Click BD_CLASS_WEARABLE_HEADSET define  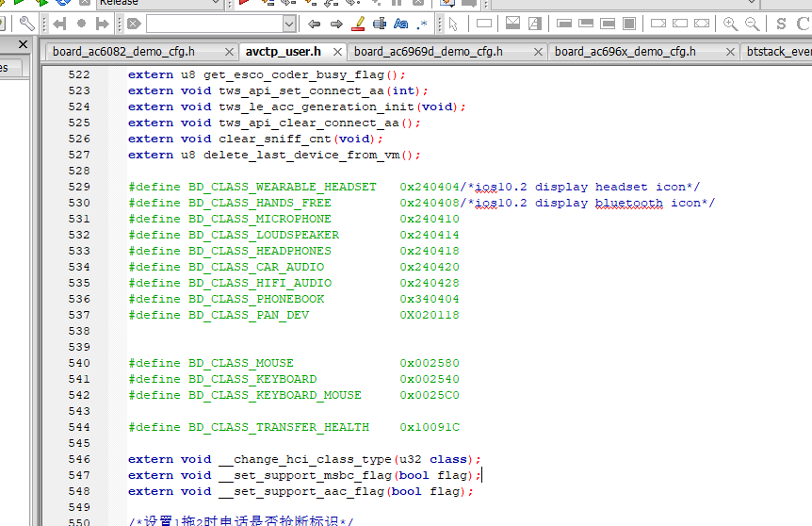[x=283, y=187]
